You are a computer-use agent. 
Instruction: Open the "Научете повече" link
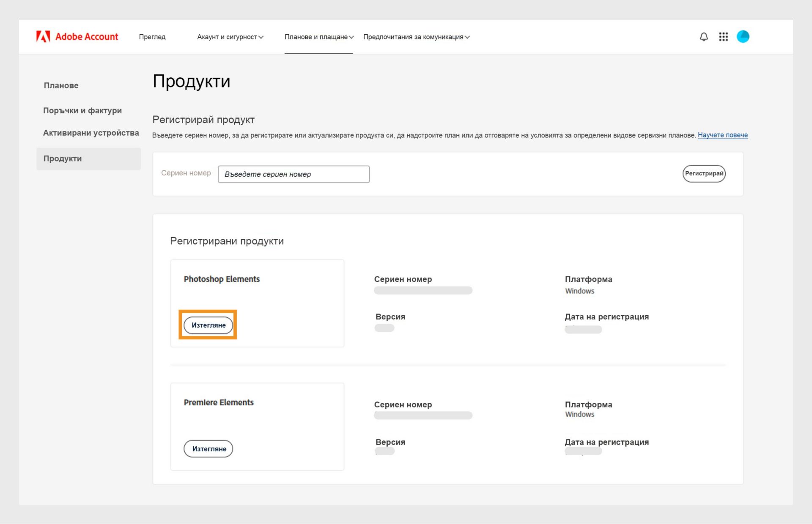tap(723, 135)
